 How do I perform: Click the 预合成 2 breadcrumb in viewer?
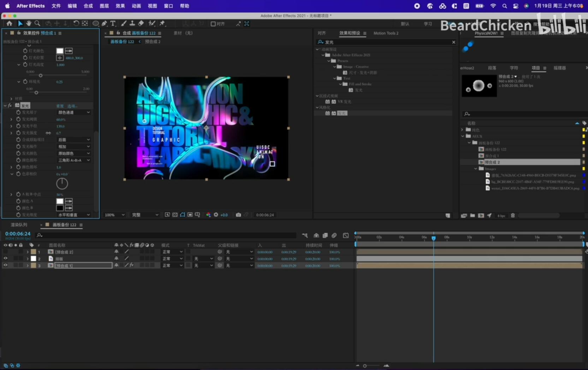(153, 42)
